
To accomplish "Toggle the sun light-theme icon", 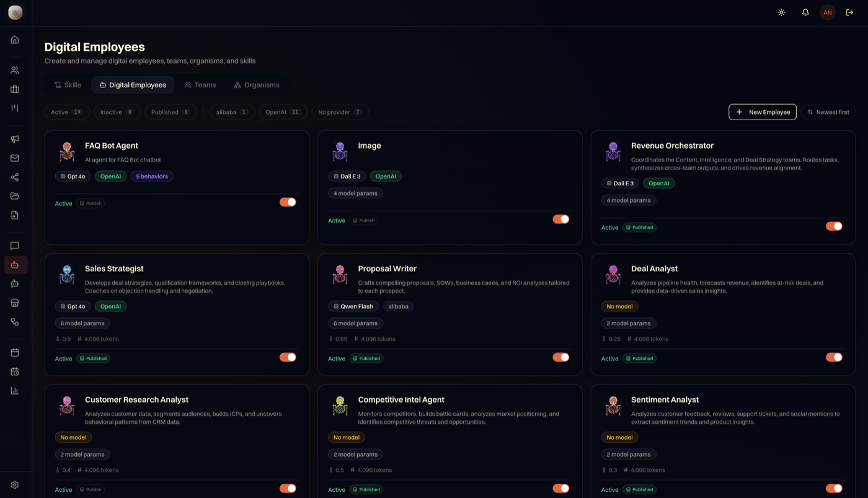I will tap(781, 12).
